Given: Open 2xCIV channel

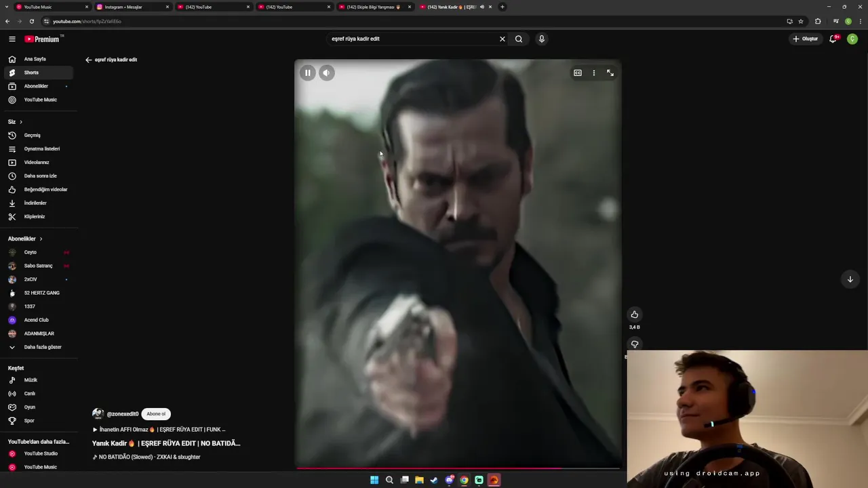Looking at the screenshot, I should pyautogui.click(x=39, y=279).
